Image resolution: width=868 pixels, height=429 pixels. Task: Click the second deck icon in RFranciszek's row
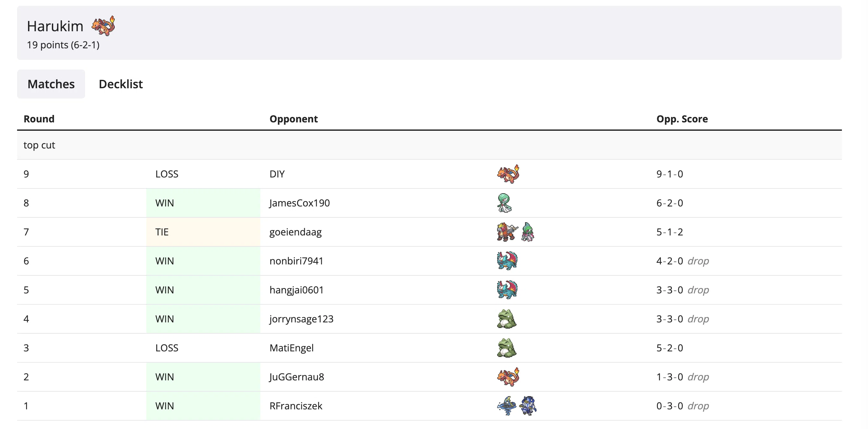[x=528, y=405]
